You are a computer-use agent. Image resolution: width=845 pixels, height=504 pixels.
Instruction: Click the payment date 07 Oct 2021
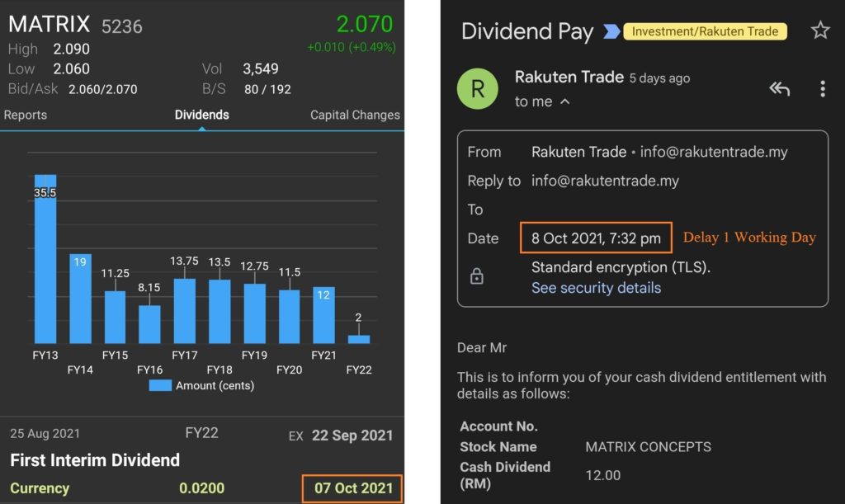coord(353,488)
